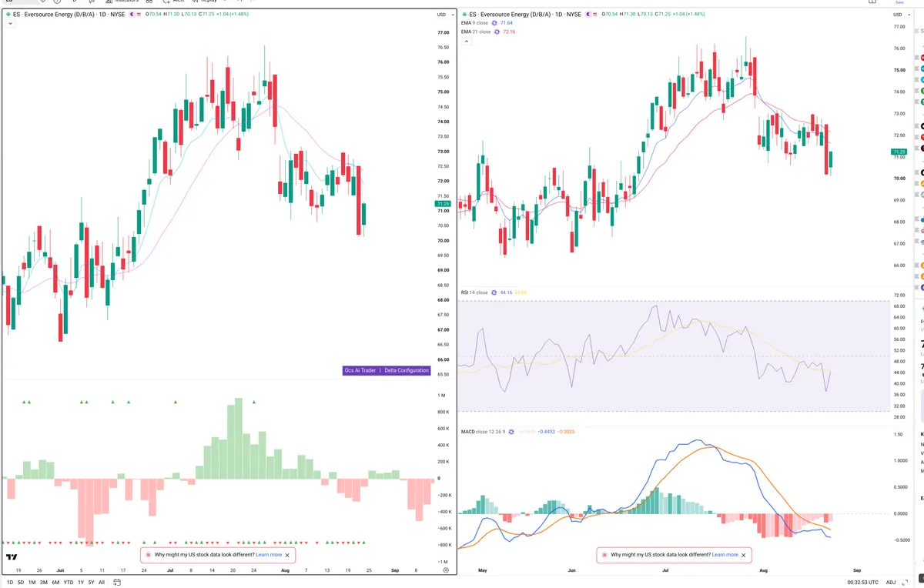924x588 pixels.
Task: Dismiss the data notice under MACD pane
Action: (743, 555)
